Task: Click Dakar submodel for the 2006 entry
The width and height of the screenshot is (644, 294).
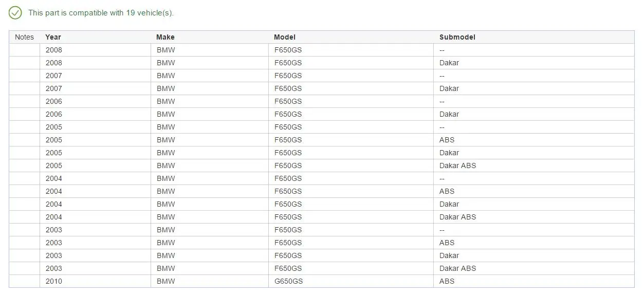Action: click(x=449, y=114)
